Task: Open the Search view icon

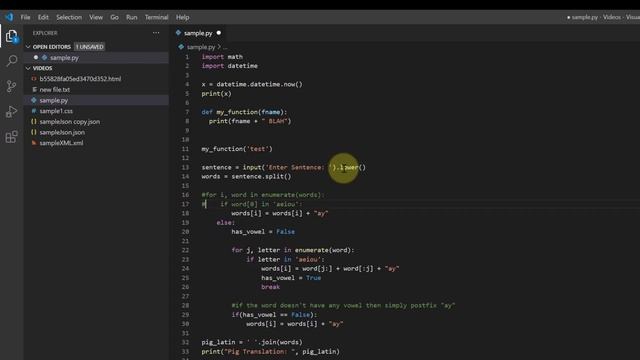Action: 11,61
